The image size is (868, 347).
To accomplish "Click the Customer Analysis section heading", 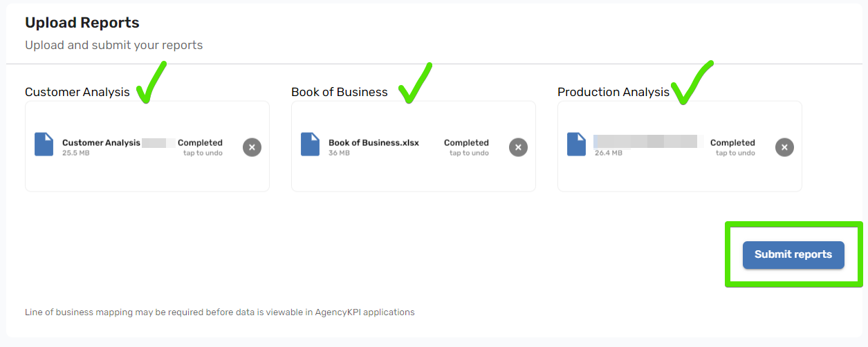I will (77, 92).
